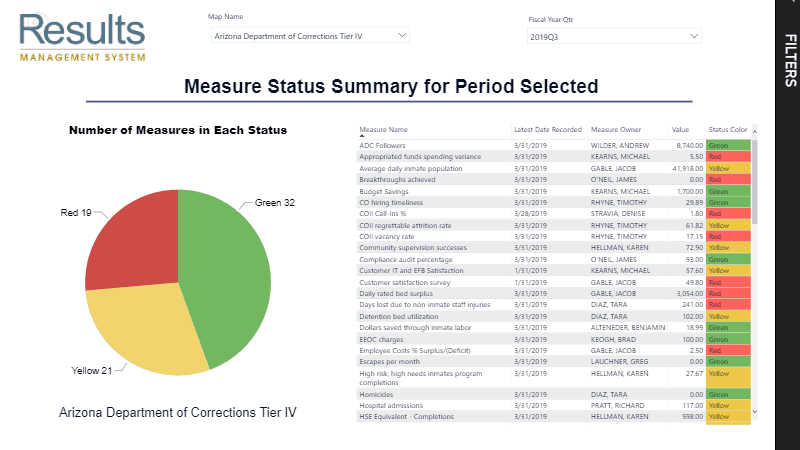Image resolution: width=800 pixels, height=450 pixels.
Task: Click the Results Management System logo
Action: [x=82, y=38]
